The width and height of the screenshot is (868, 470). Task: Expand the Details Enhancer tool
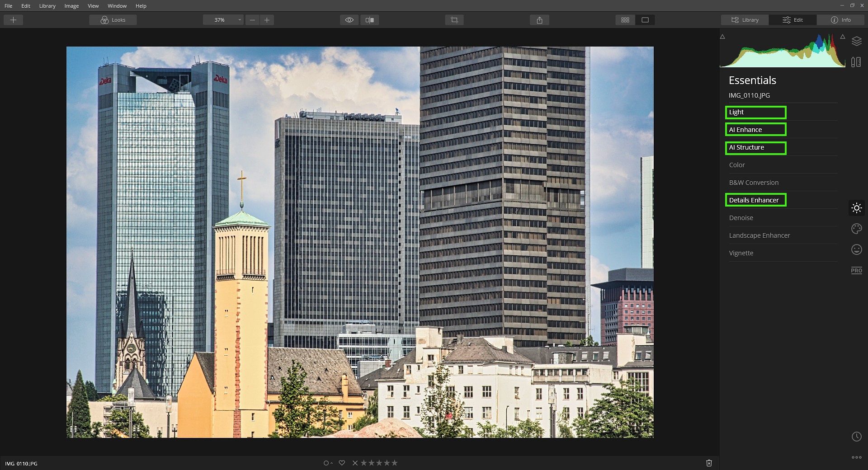point(783,200)
